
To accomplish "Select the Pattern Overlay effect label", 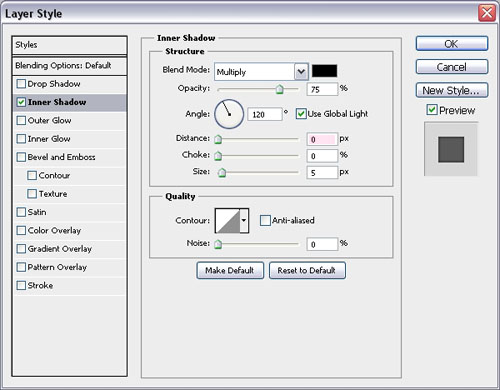I will pos(57,267).
